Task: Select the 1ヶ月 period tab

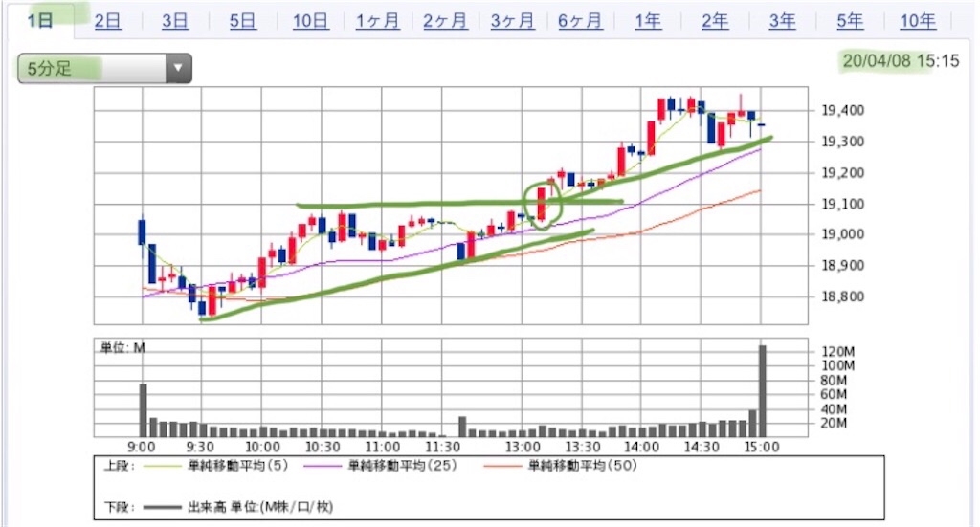Action: pyautogui.click(x=377, y=21)
